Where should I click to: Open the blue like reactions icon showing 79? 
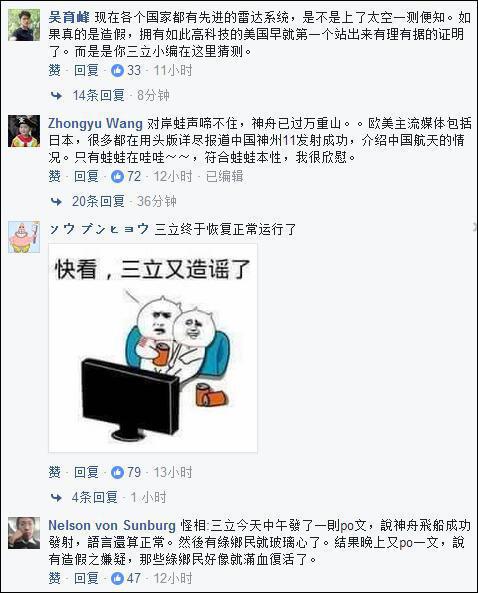click(117, 472)
